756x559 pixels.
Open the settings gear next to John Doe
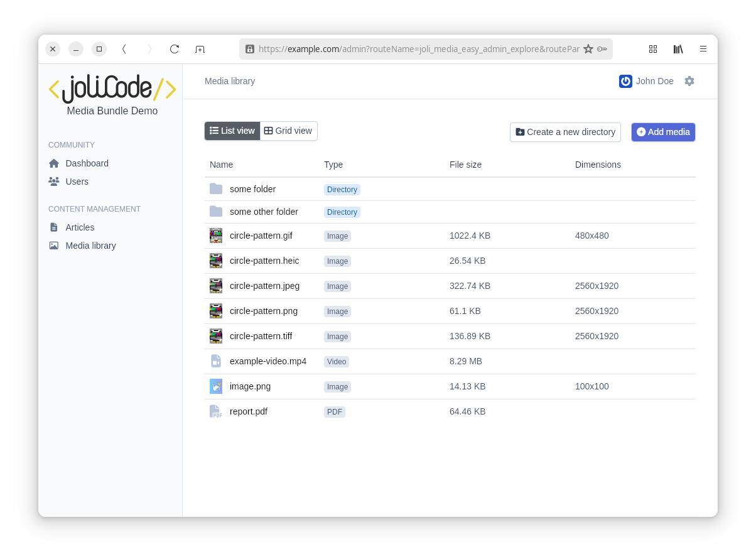click(689, 81)
